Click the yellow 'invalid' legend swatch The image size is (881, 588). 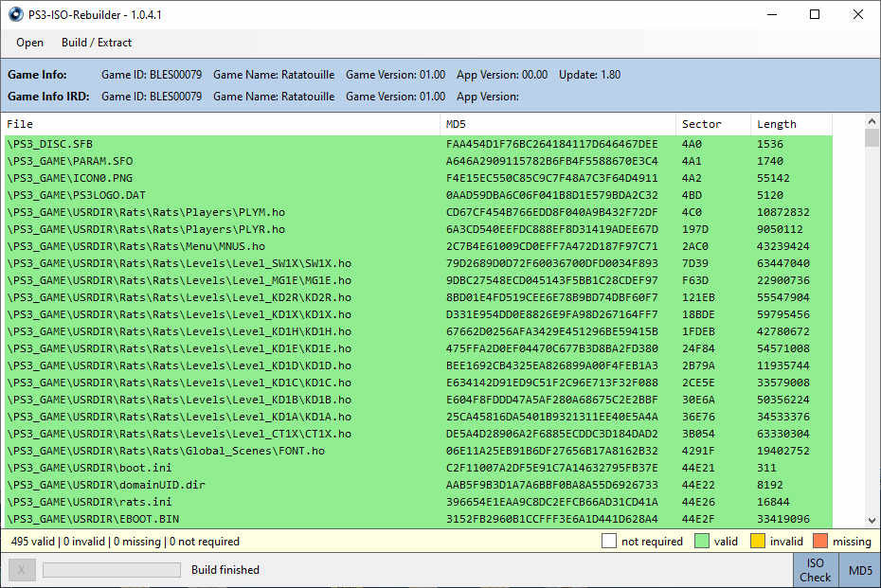click(760, 542)
